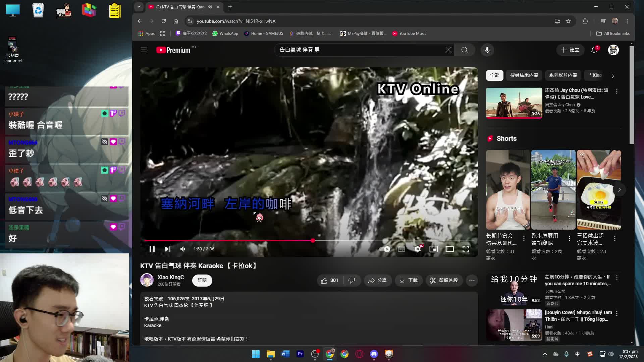Open Chrome tab search dropdown

click(x=139, y=7)
